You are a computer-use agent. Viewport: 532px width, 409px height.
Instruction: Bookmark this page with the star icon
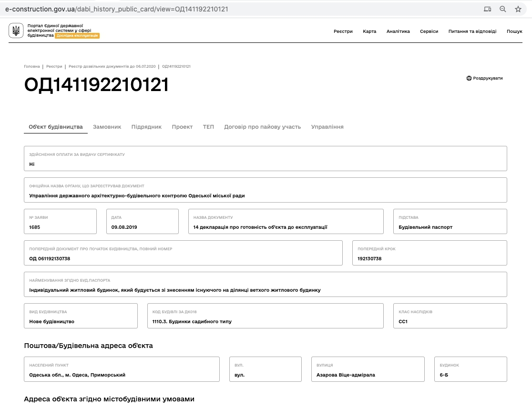tap(518, 9)
